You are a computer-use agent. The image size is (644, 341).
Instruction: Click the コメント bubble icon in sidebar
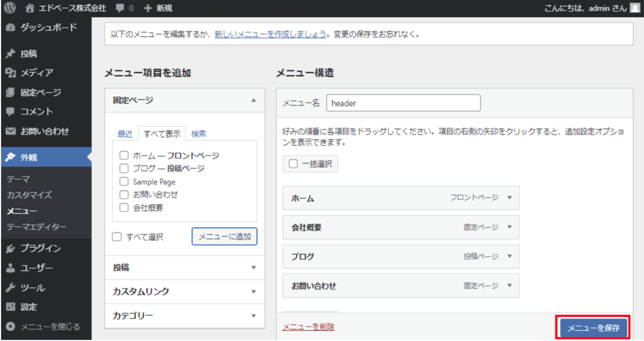point(10,112)
